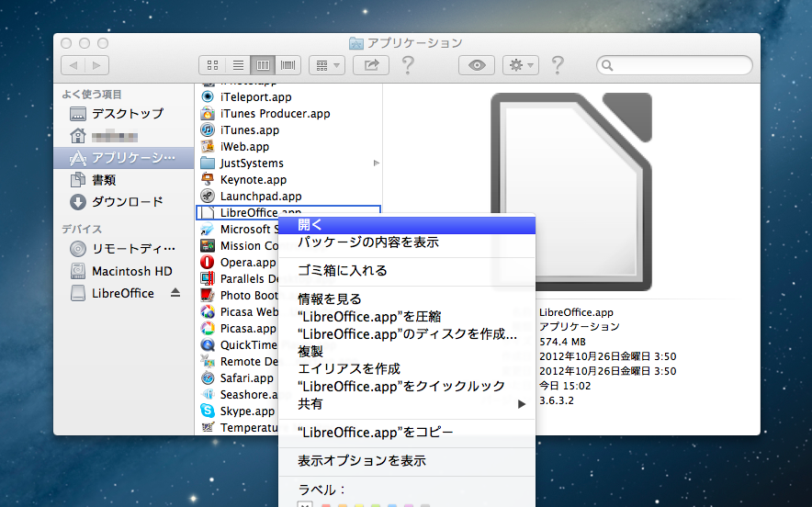
Task: Open the home folder in sidebar
Action: pyautogui.click(x=124, y=136)
